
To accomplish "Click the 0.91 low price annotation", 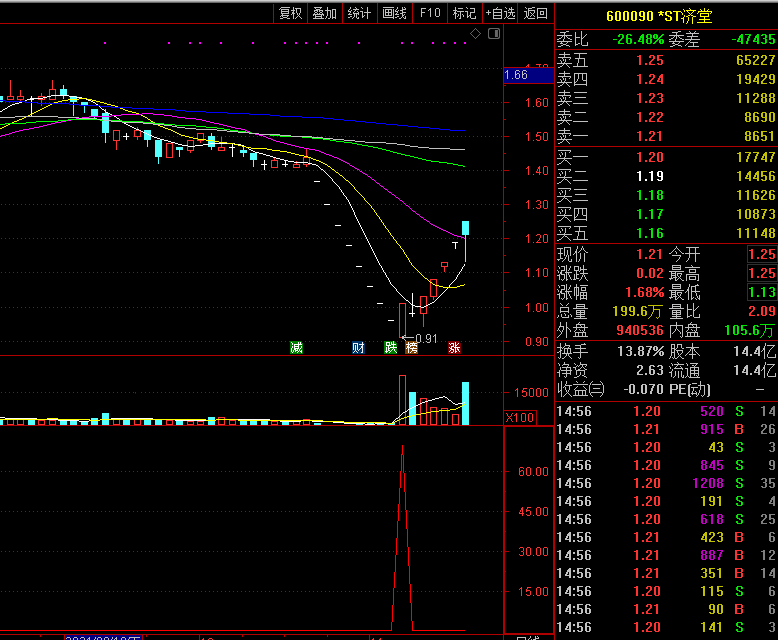I will (x=427, y=339).
